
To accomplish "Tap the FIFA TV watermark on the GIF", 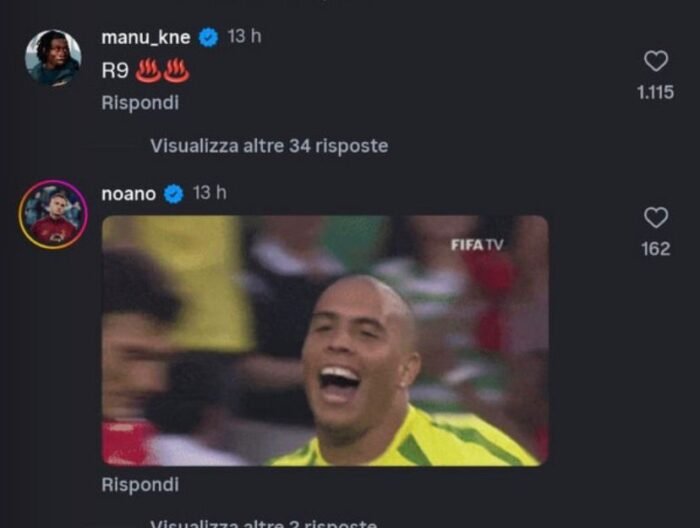I will click(x=477, y=245).
